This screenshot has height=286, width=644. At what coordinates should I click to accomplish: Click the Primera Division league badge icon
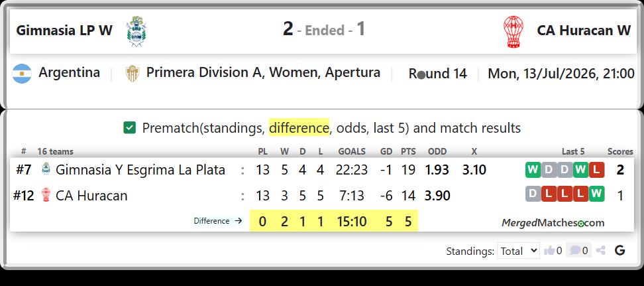133,74
